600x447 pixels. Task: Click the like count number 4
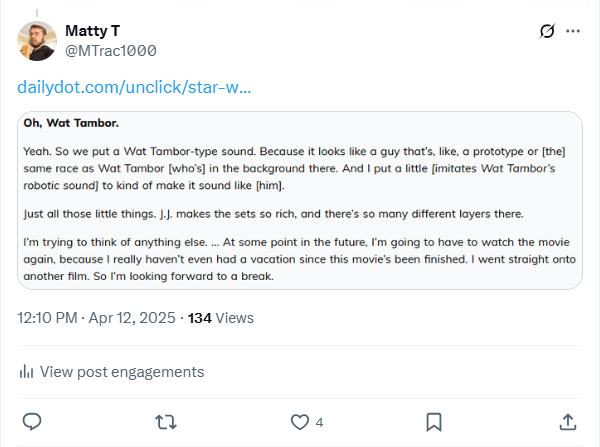pyautogui.click(x=319, y=423)
